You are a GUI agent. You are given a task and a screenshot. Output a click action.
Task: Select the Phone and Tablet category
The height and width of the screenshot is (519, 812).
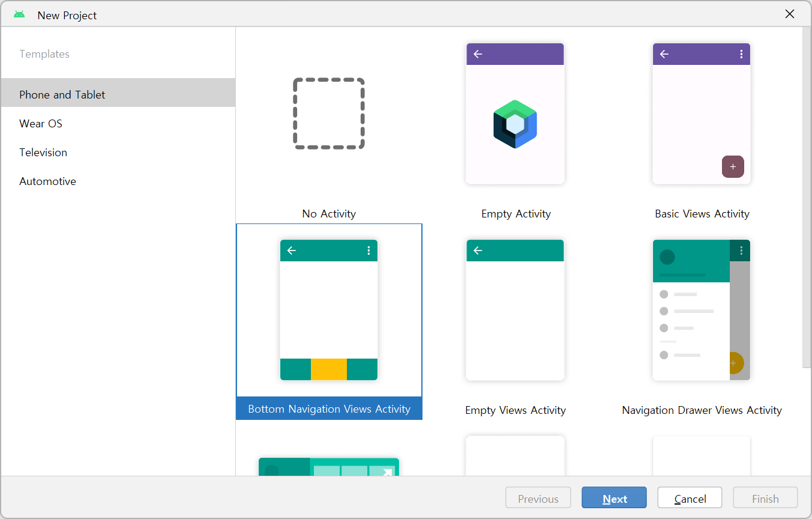118,93
